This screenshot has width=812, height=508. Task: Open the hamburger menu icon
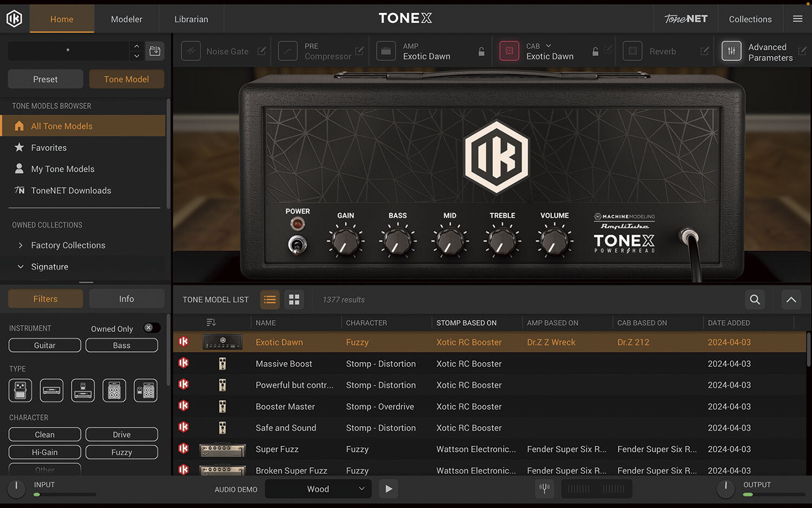(797, 19)
